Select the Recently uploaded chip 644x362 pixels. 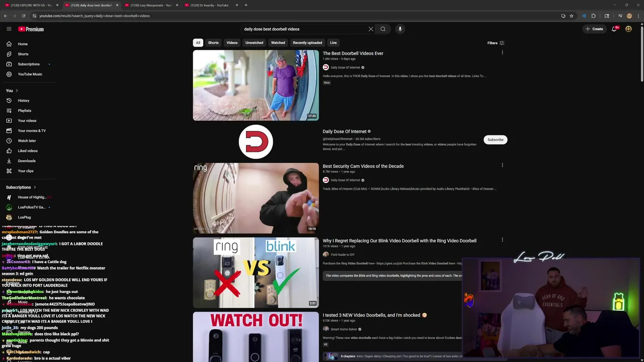307,43
